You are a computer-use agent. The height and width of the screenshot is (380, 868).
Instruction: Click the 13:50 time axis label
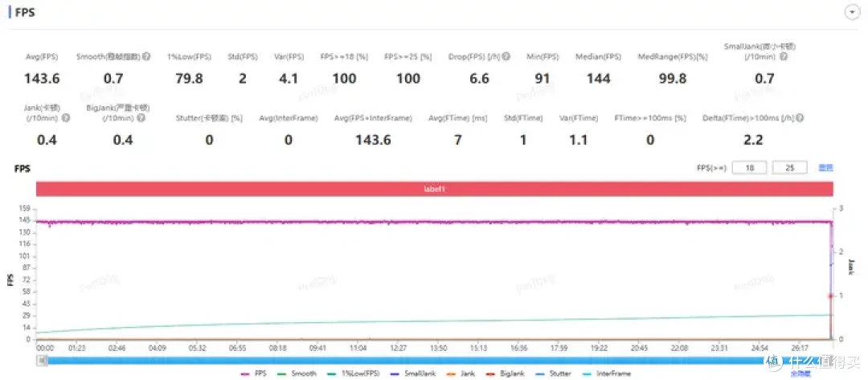tap(439, 349)
